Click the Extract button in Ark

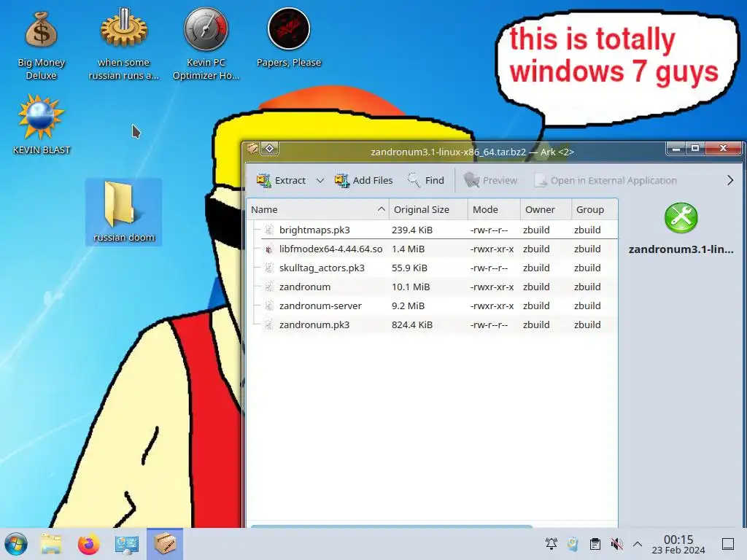click(281, 181)
